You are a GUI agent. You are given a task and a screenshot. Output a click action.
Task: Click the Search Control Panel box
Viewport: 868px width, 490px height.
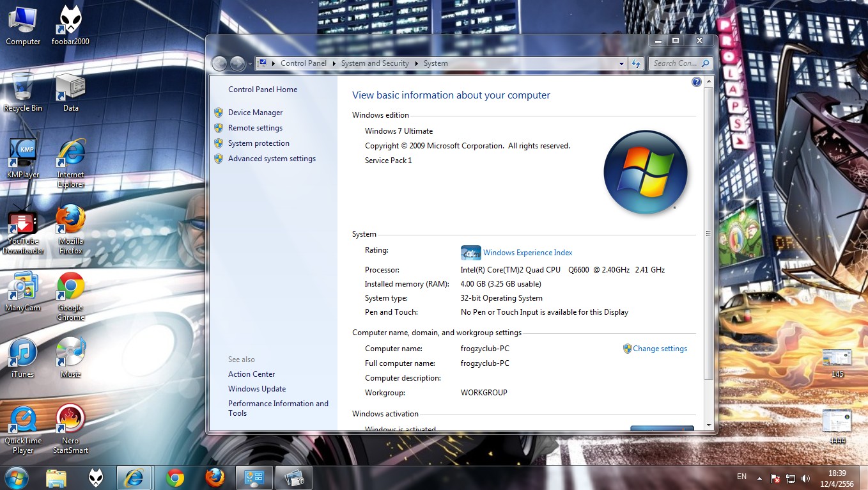coord(680,63)
